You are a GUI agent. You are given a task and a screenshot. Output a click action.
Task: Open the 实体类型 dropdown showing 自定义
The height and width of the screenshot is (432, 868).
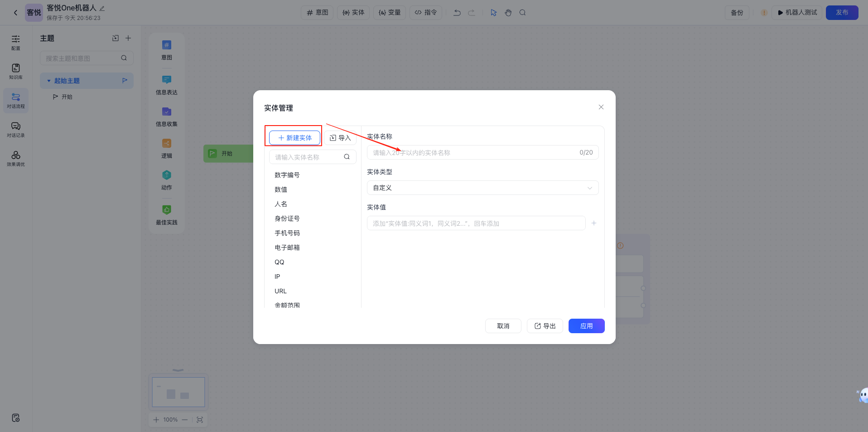[x=482, y=188]
